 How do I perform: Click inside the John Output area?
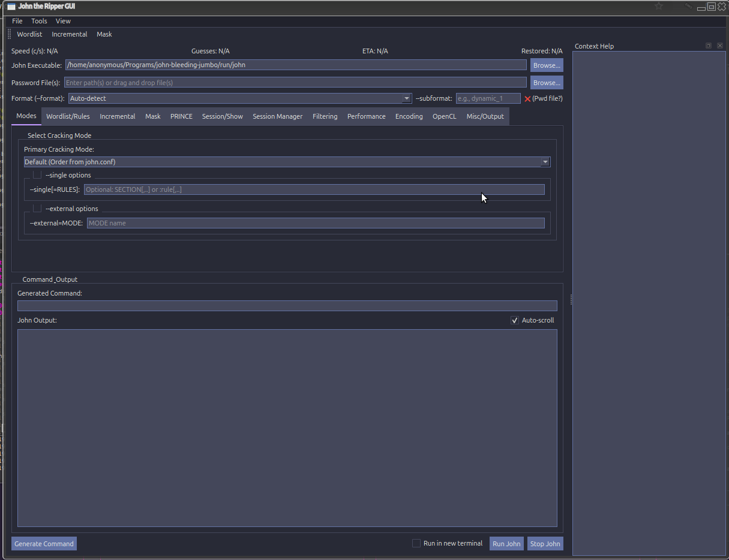(287, 428)
